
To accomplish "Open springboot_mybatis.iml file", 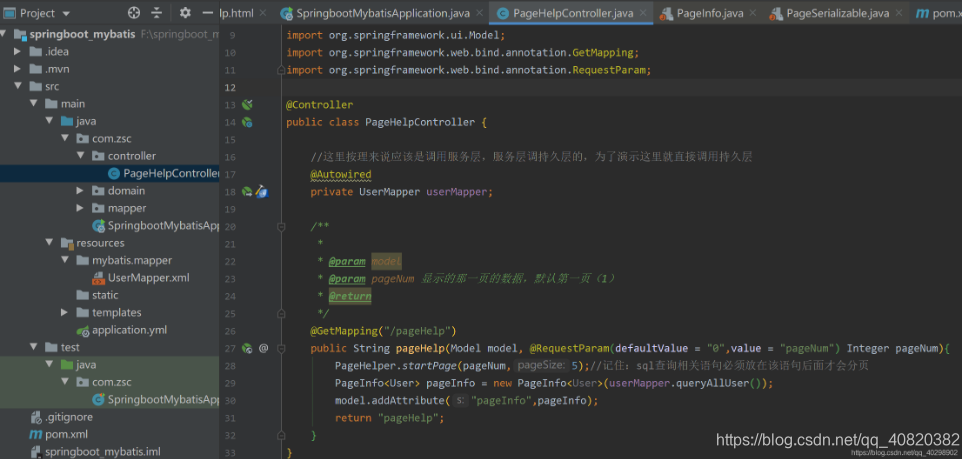I will [x=102, y=452].
